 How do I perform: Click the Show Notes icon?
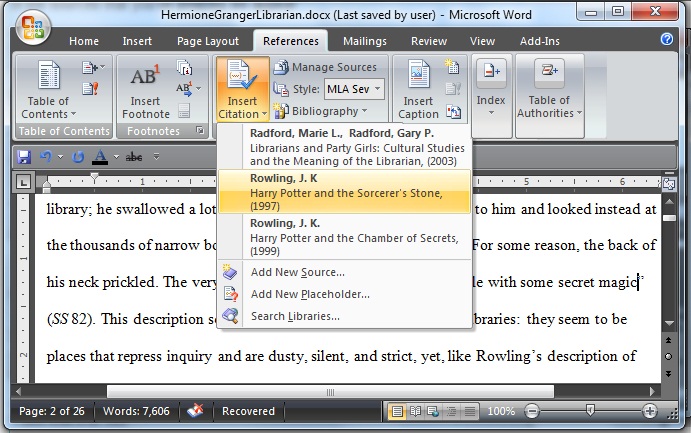click(x=184, y=111)
